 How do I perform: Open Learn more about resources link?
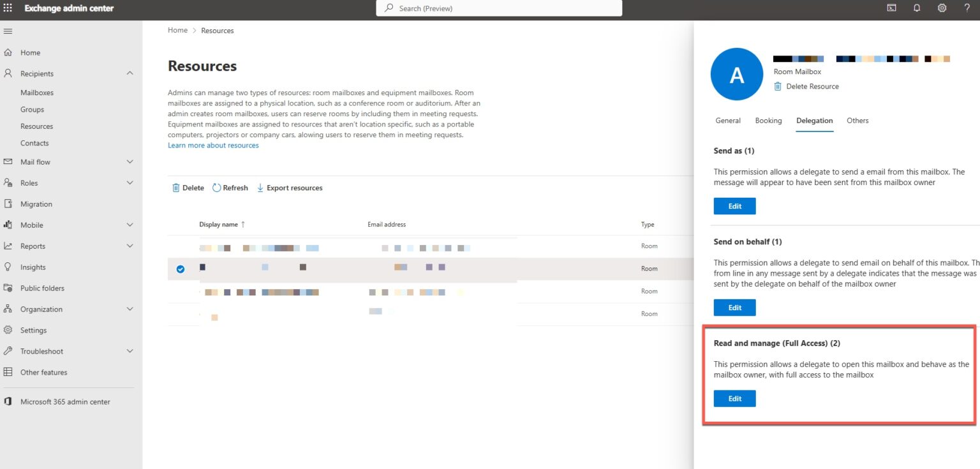[x=213, y=145]
